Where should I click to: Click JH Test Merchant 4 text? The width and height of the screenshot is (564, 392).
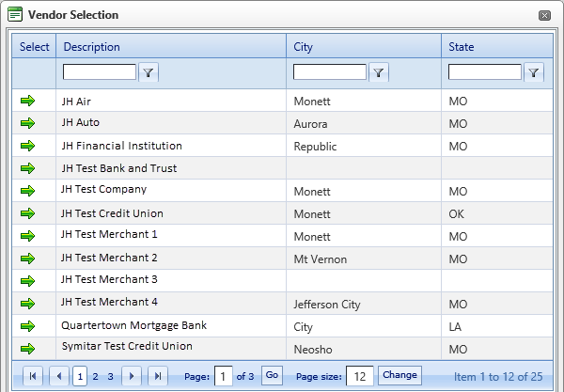[x=109, y=302]
